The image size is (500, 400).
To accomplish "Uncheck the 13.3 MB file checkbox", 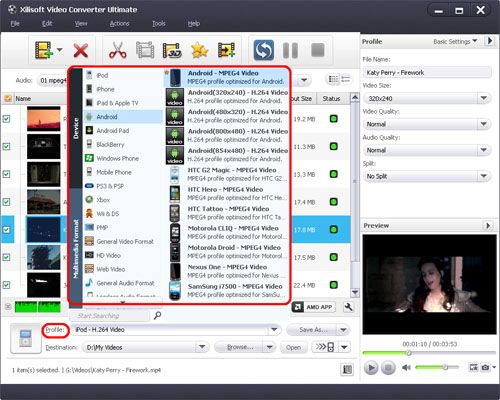I will 6,174.
